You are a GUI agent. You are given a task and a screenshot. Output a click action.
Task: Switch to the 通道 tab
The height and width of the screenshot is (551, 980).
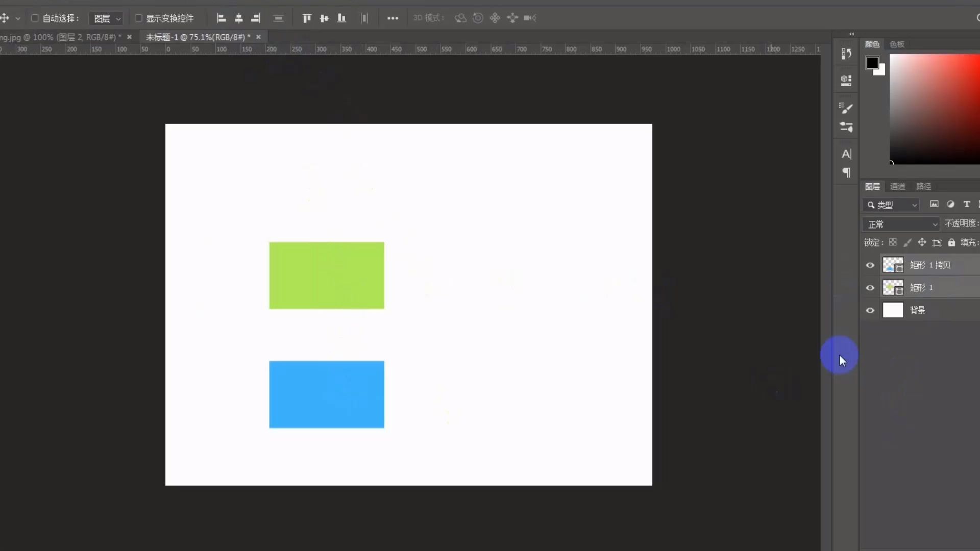[898, 186]
